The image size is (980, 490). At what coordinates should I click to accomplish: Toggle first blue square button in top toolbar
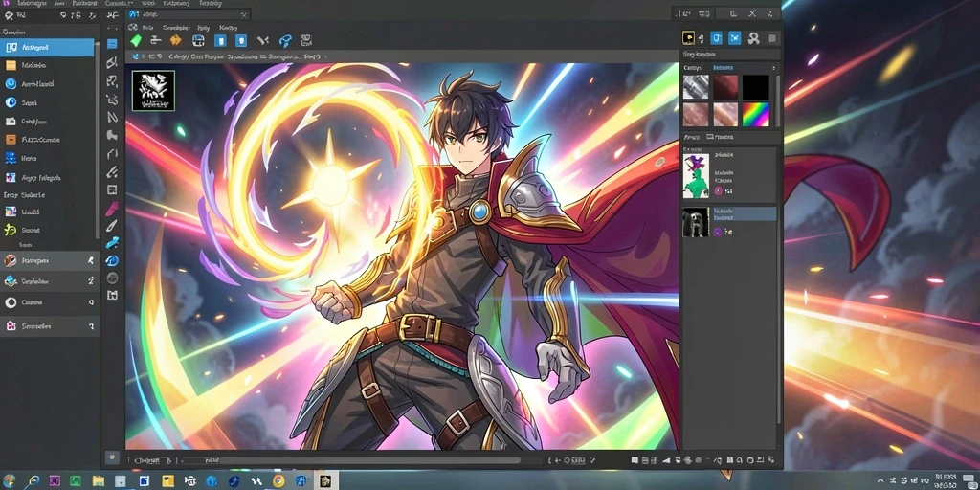220,40
